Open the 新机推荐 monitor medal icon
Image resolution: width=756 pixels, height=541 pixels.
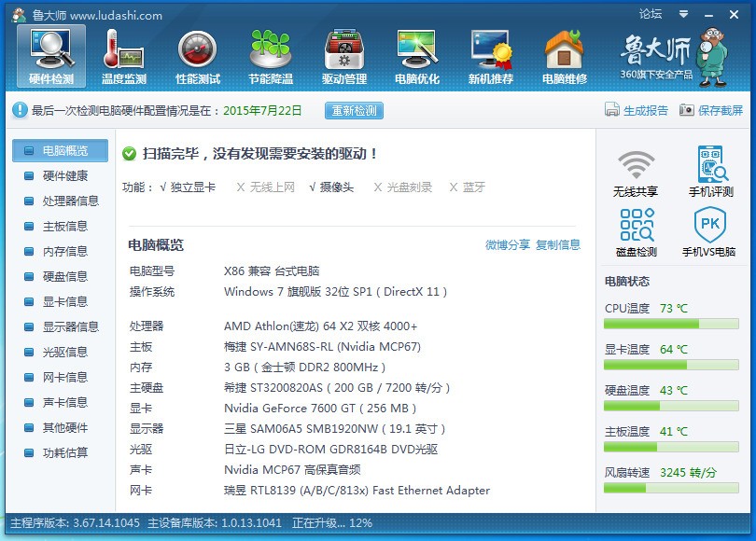coord(491,56)
